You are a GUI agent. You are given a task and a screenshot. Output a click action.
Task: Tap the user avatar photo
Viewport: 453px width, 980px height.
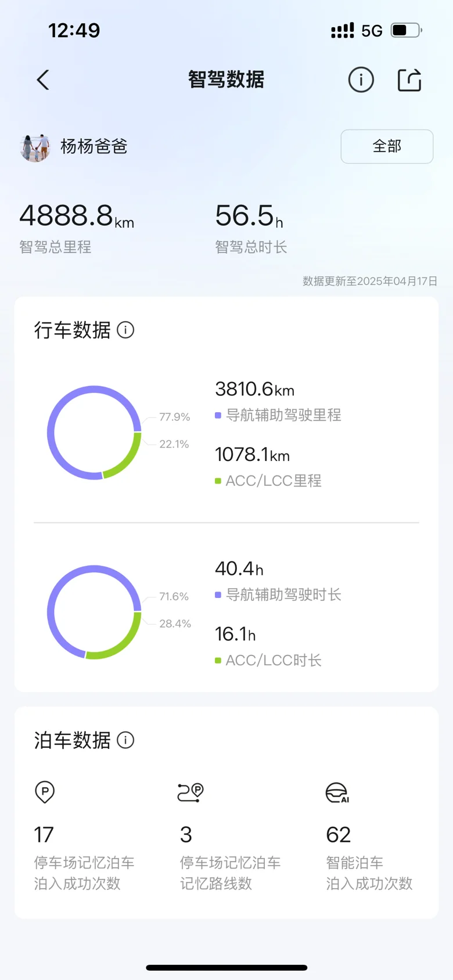click(x=35, y=147)
